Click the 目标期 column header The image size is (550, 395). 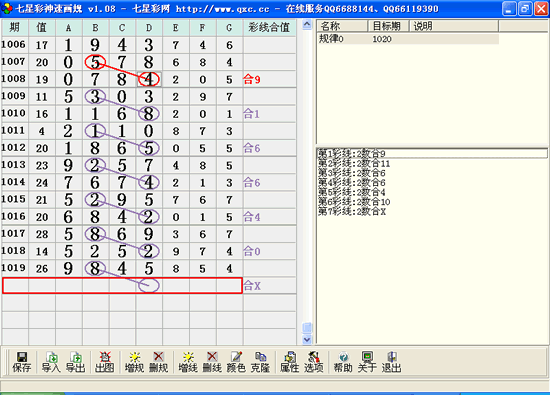click(x=388, y=26)
